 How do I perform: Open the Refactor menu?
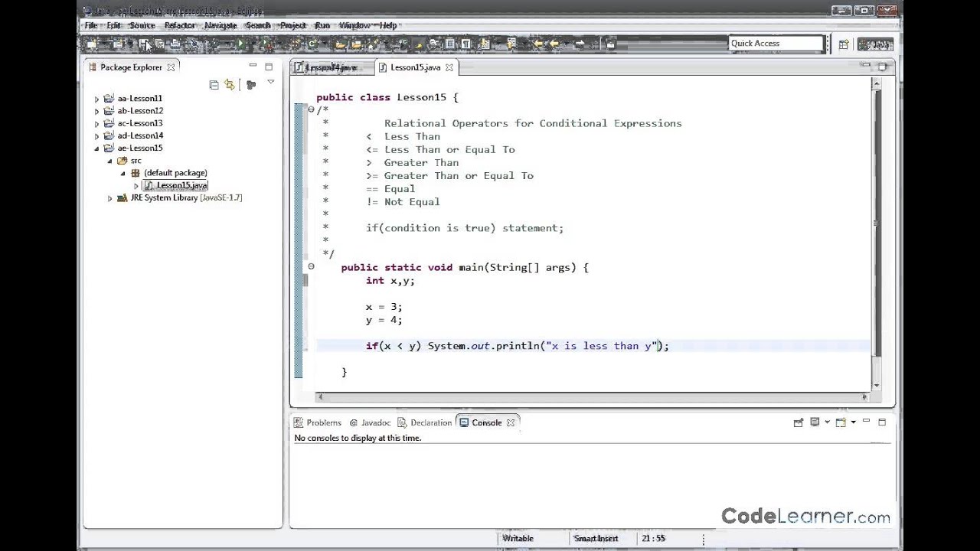tap(179, 25)
